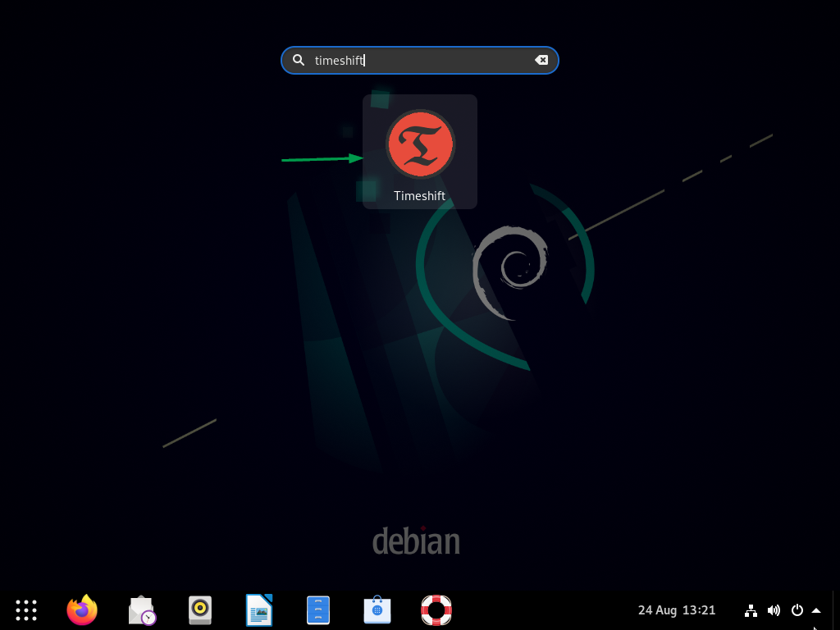The image size is (840, 630).
Task: Launch the Timeshift app from search results
Action: tap(420, 152)
